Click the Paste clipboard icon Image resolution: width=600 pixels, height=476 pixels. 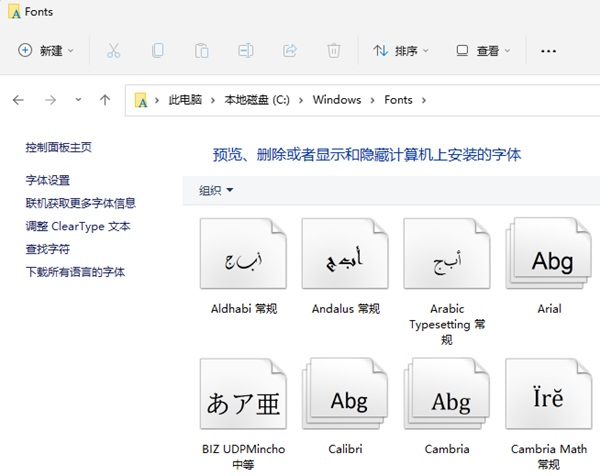point(202,51)
